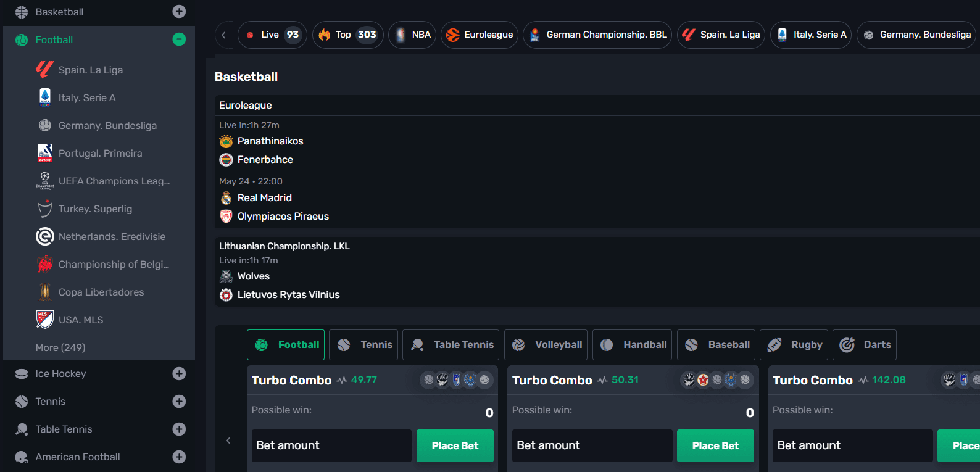
Task: Click the Netherlands Eredivisie logo
Action: [45, 236]
